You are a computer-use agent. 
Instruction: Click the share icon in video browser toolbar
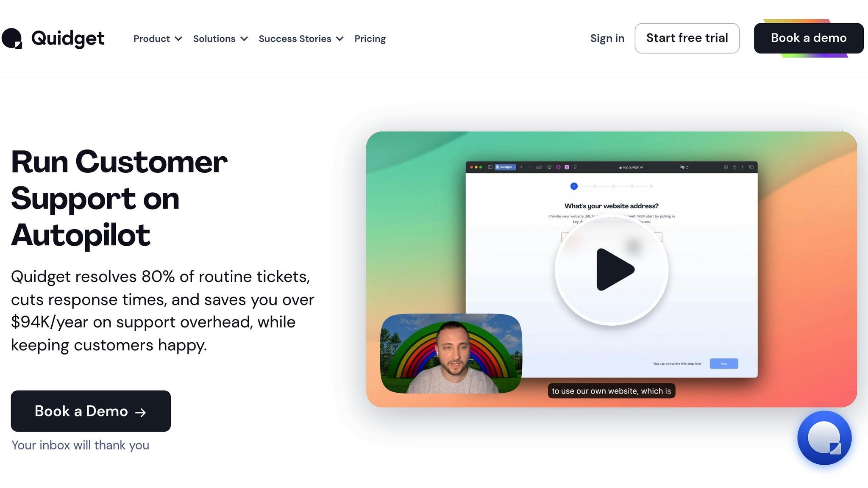734,167
